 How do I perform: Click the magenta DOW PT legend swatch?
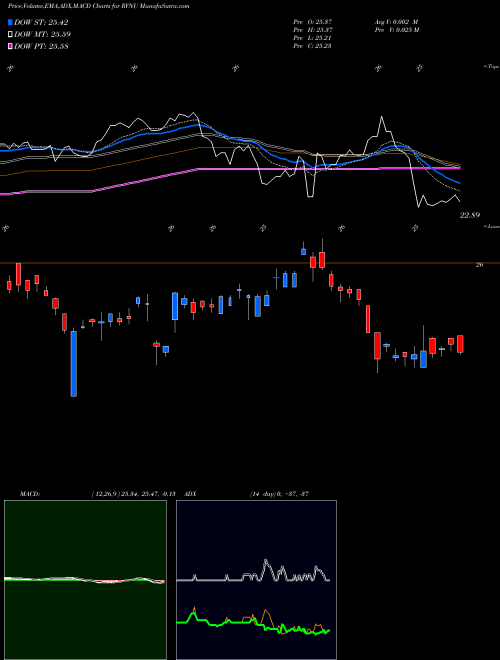pyautogui.click(x=10, y=46)
